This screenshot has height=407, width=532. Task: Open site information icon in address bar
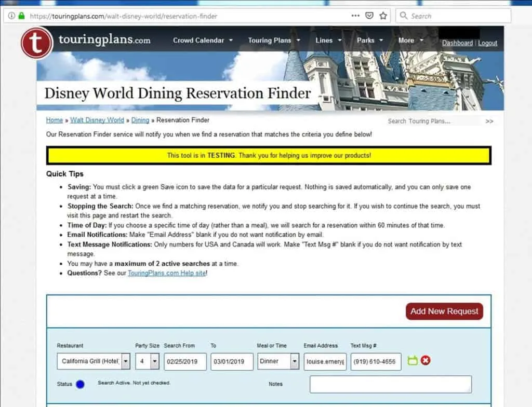point(11,16)
